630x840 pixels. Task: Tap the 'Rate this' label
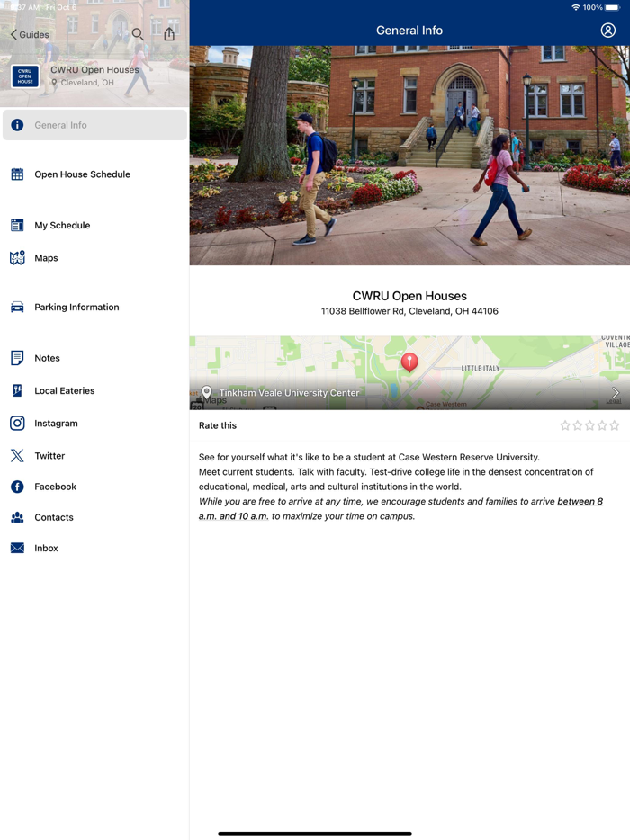click(218, 425)
